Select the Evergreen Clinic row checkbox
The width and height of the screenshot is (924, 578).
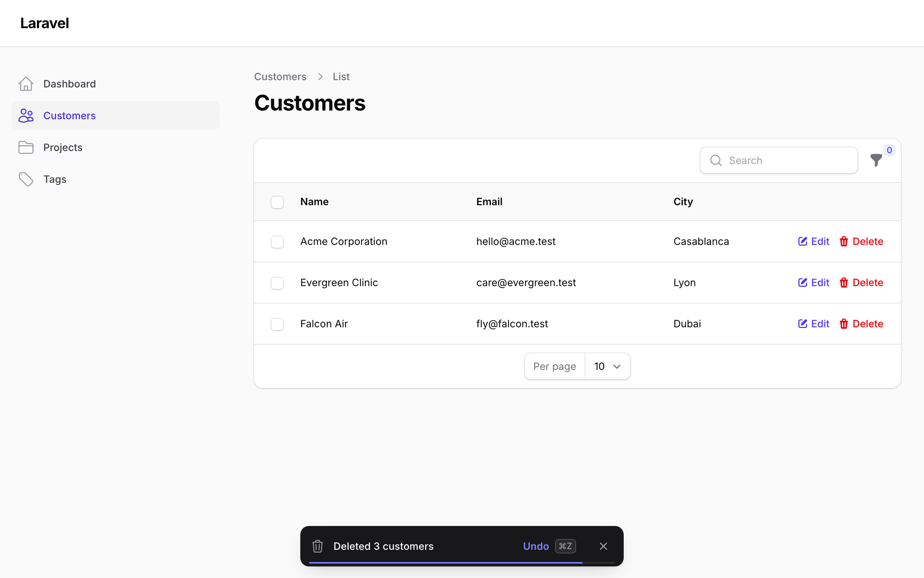277,283
